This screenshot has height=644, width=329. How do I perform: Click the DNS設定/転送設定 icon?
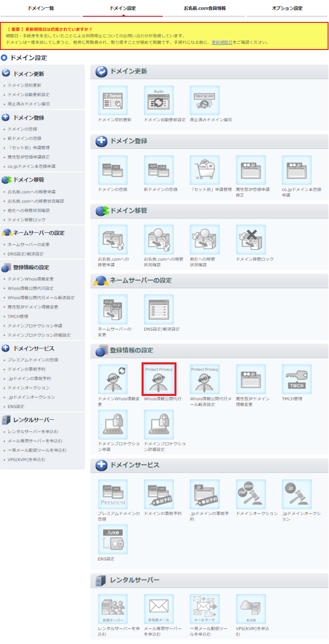[159, 309]
